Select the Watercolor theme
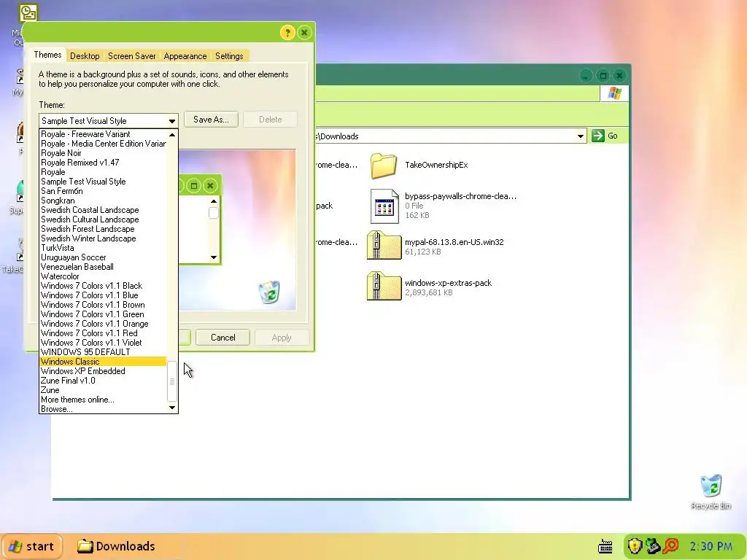The image size is (747, 560). click(103, 276)
